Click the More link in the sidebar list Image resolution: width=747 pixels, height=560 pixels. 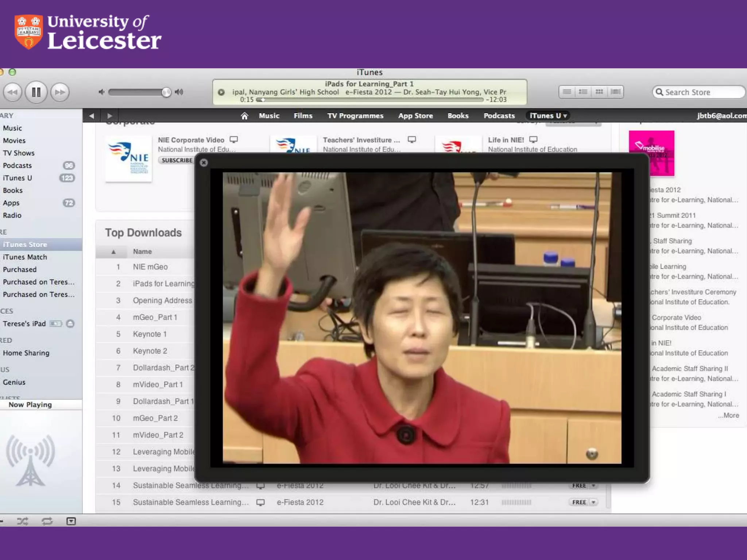coord(728,415)
